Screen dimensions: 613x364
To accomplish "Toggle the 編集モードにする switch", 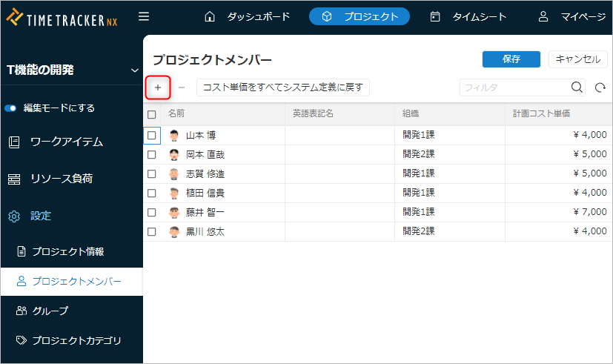I will pyautogui.click(x=11, y=108).
